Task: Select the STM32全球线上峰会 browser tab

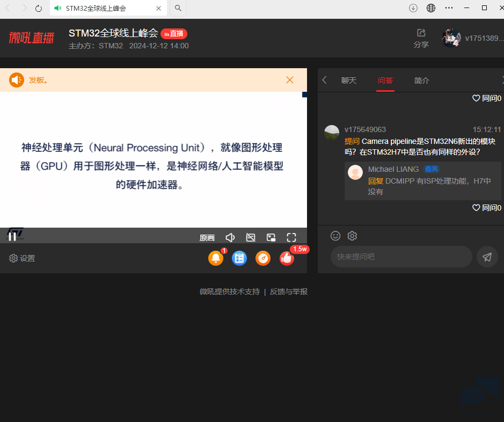Action: click(108, 8)
